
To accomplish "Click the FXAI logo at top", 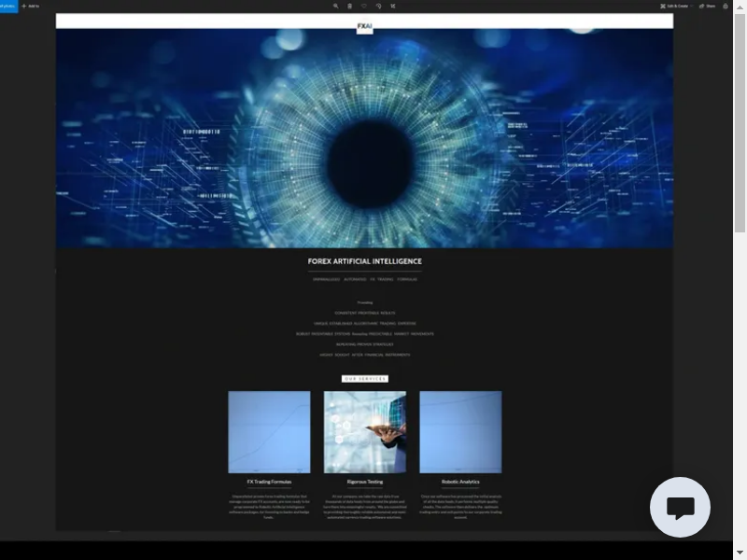I will [364, 27].
